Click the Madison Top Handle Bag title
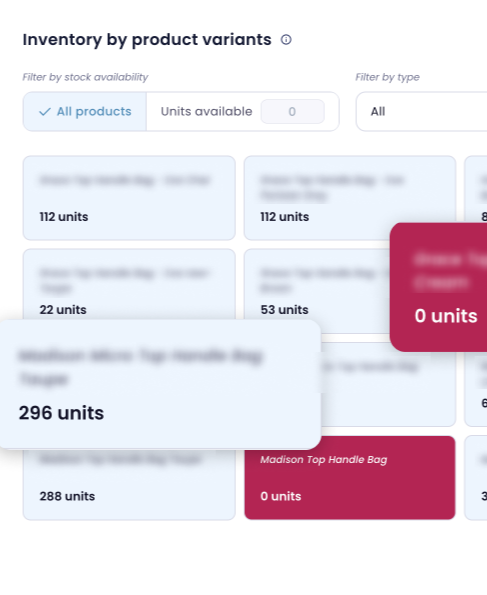487x595 pixels. pos(323,460)
